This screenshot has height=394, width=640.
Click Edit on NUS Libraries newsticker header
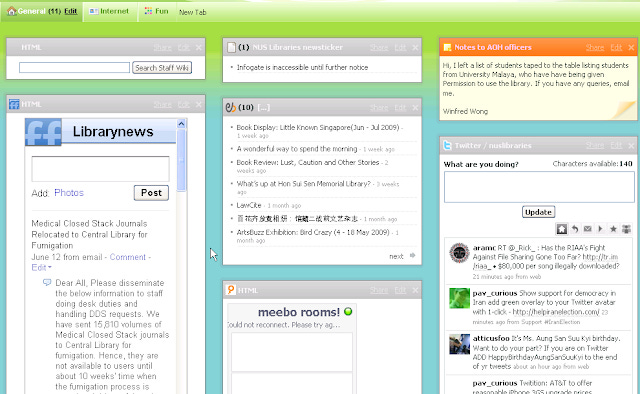(400, 48)
